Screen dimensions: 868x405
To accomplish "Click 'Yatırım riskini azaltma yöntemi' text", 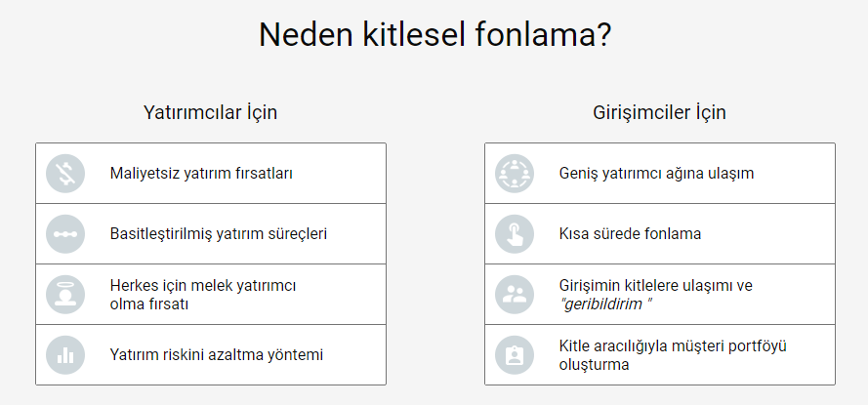I will coord(216,354).
